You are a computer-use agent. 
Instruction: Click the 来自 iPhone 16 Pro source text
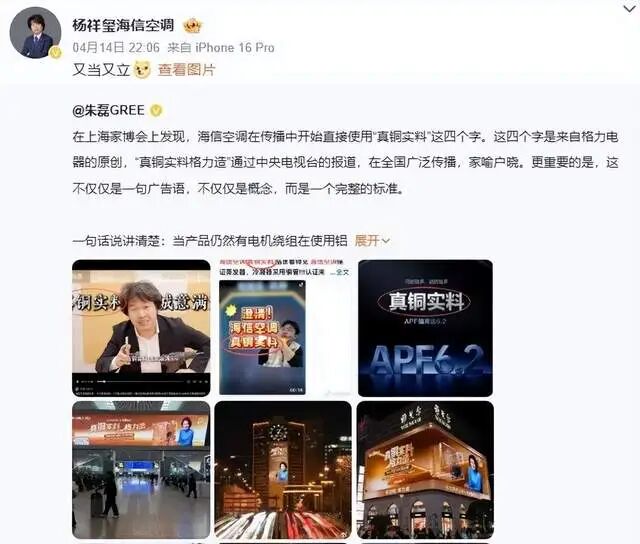click(221, 47)
